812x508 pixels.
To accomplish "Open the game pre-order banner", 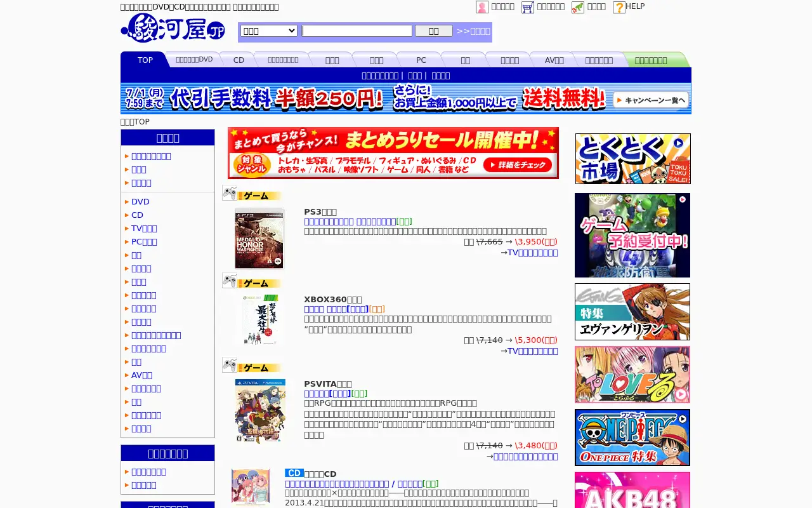I will pyautogui.click(x=632, y=236).
